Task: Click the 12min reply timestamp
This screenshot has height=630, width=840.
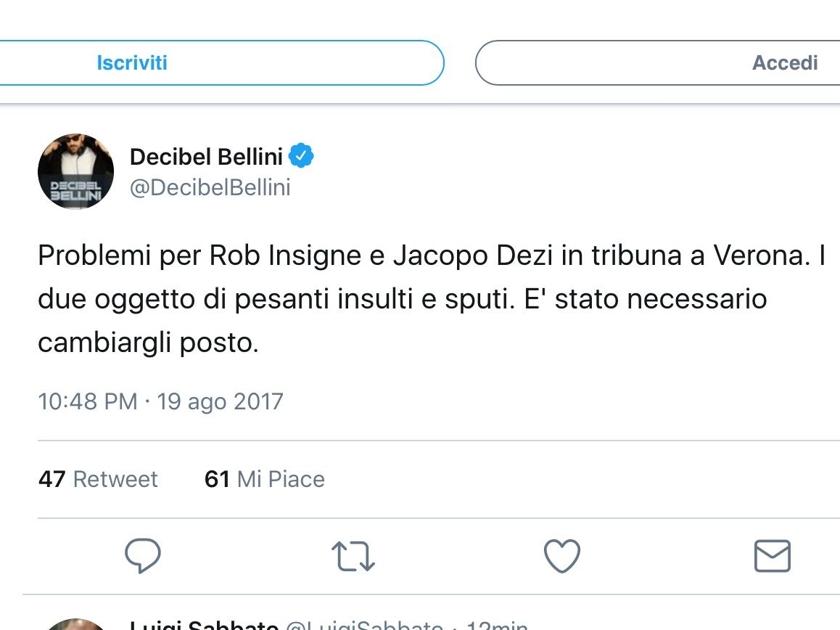Action: tap(497, 625)
